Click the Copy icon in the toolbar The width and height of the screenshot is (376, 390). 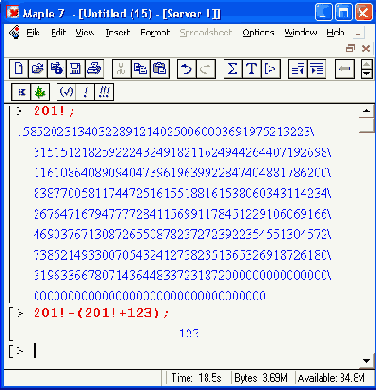click(141, 69)
